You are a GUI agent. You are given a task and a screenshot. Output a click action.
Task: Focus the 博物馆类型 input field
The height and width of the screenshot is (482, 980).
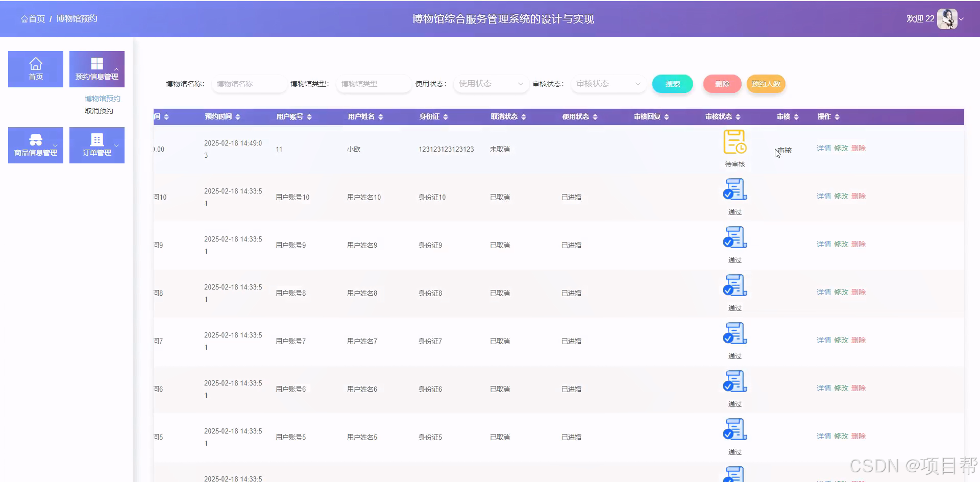[x=374, y=84]
